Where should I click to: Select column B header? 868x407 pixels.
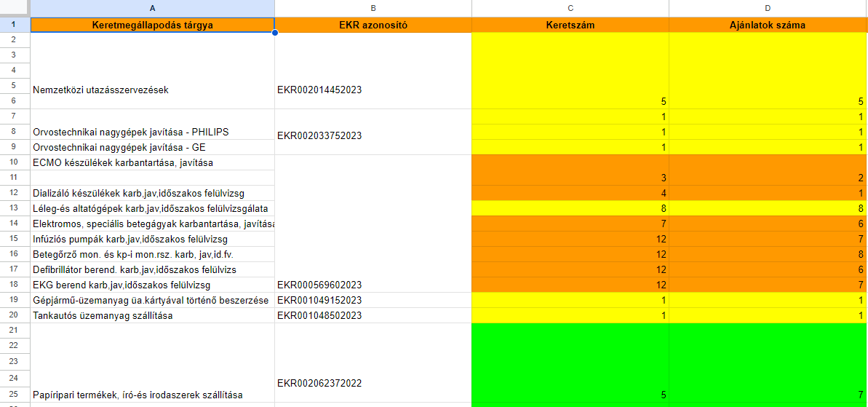click(373, 8)
